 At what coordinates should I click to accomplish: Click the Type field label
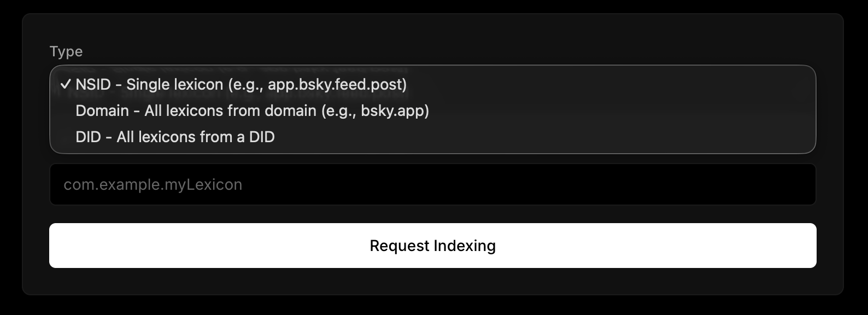click(x=66, y=51)
